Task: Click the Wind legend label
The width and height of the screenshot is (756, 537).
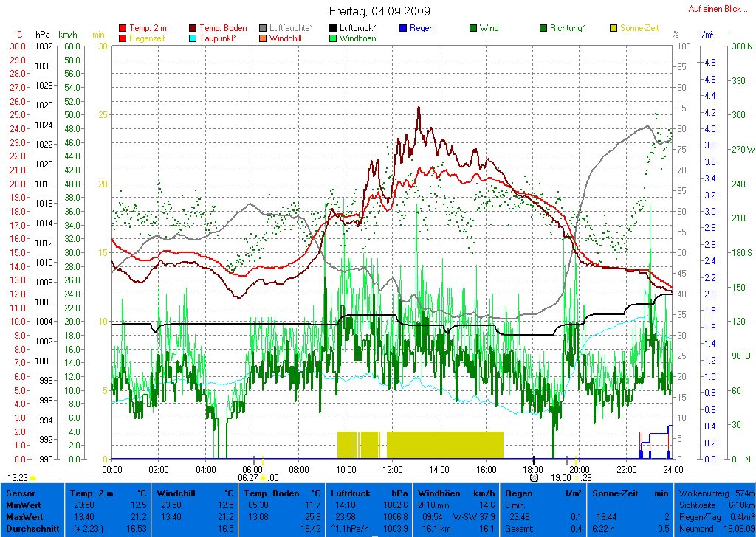Action: coord(489,28)
